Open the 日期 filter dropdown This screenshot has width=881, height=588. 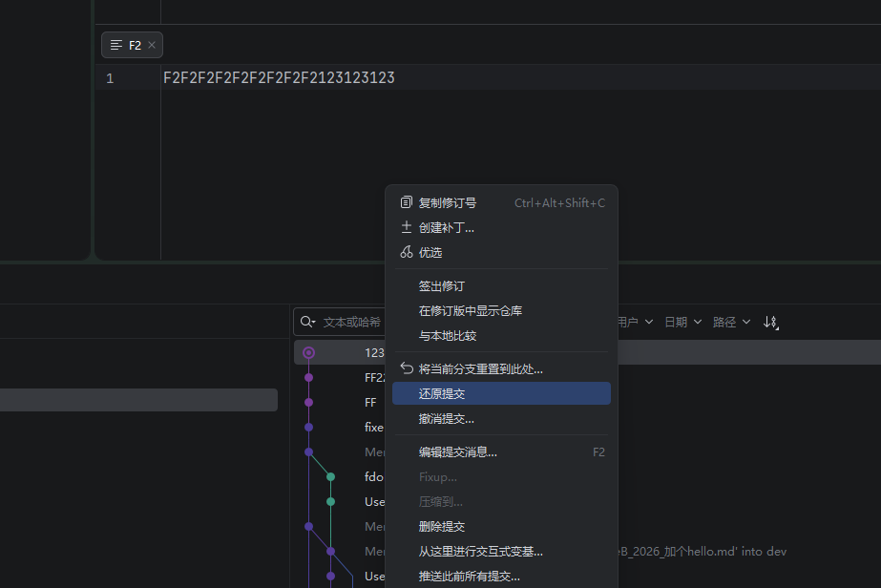682,322
